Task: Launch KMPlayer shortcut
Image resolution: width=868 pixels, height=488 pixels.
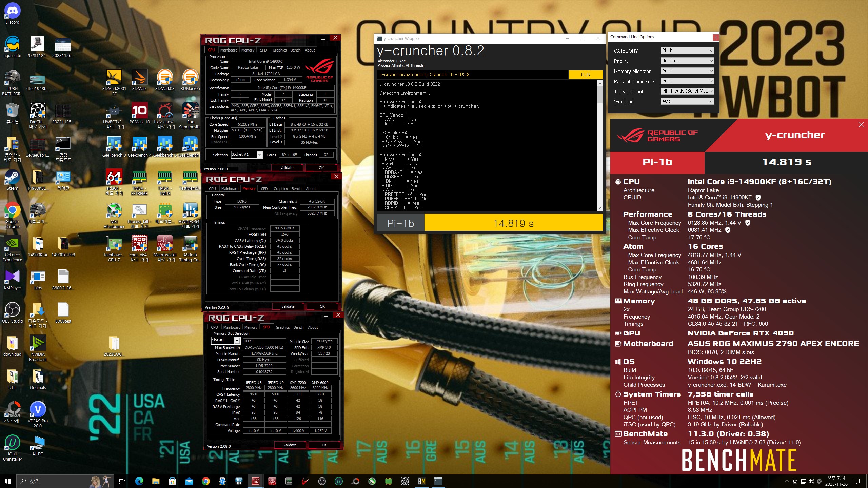Action: pos(13,280)
